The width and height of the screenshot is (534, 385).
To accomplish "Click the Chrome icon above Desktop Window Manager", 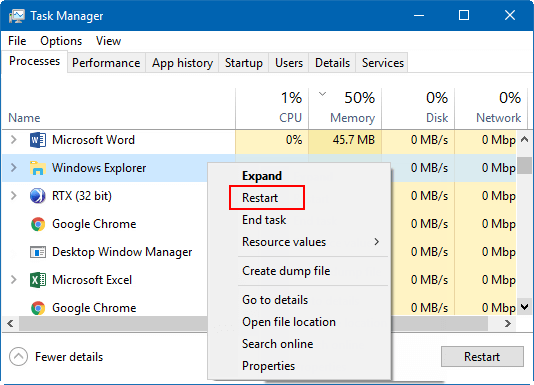I will 38,224.
